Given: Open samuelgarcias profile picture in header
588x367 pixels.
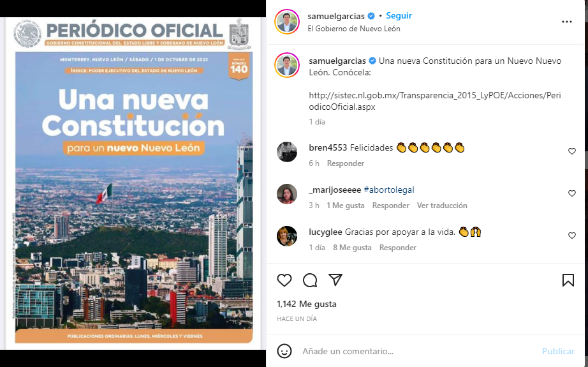Looking at the screenshot, I should coord(287,22).
